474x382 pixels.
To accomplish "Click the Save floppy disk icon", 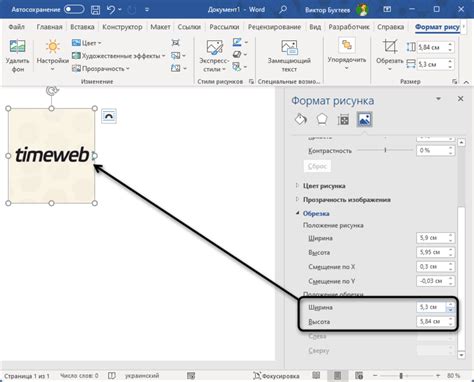I will (x=95, y=10).
